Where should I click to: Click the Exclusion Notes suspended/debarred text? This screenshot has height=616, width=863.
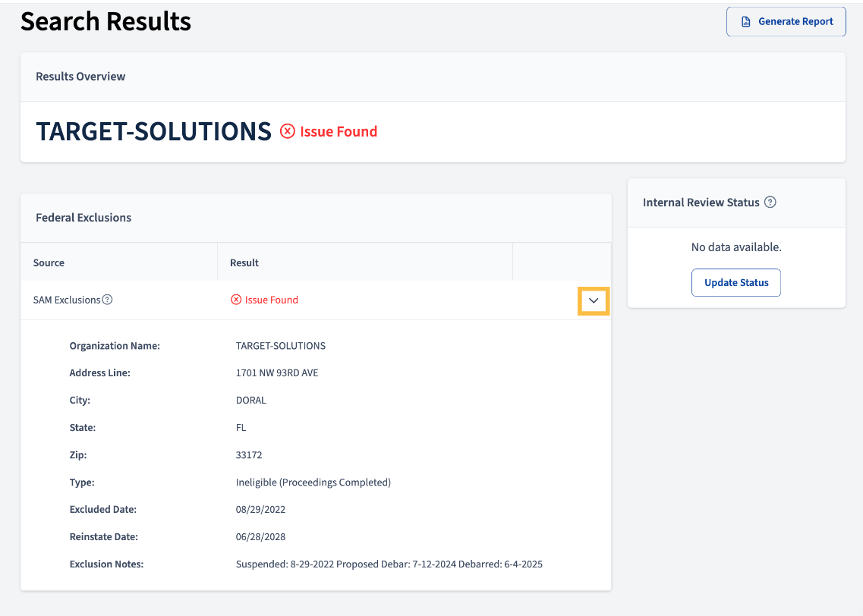[x=389, y=564]
